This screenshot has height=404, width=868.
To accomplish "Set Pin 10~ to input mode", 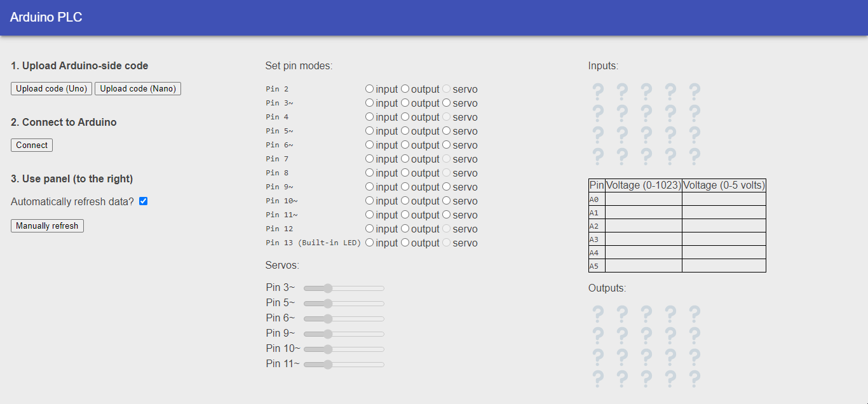I will [369, 201].
